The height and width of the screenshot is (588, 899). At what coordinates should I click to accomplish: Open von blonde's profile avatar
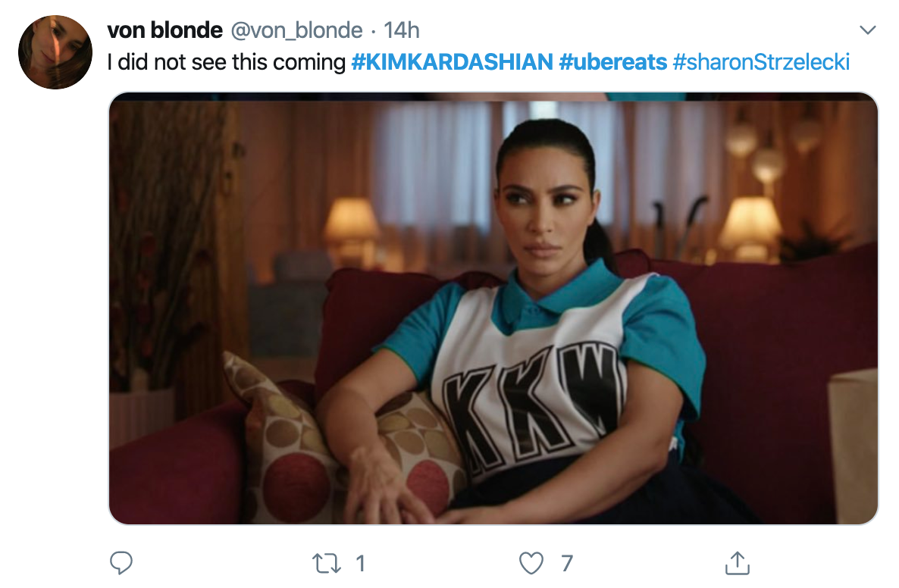[x=55, y=52]
